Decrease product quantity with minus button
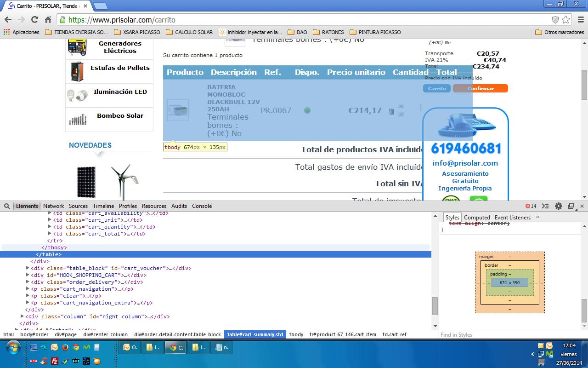Image resolution: width=588 pixels, height=368 pixels. click(x=401, y=114)
